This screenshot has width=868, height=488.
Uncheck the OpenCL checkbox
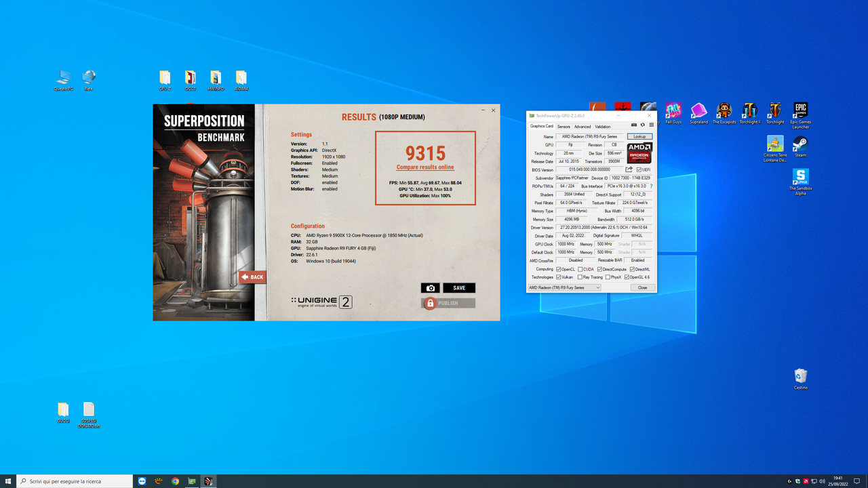click(x=559, y=269)
